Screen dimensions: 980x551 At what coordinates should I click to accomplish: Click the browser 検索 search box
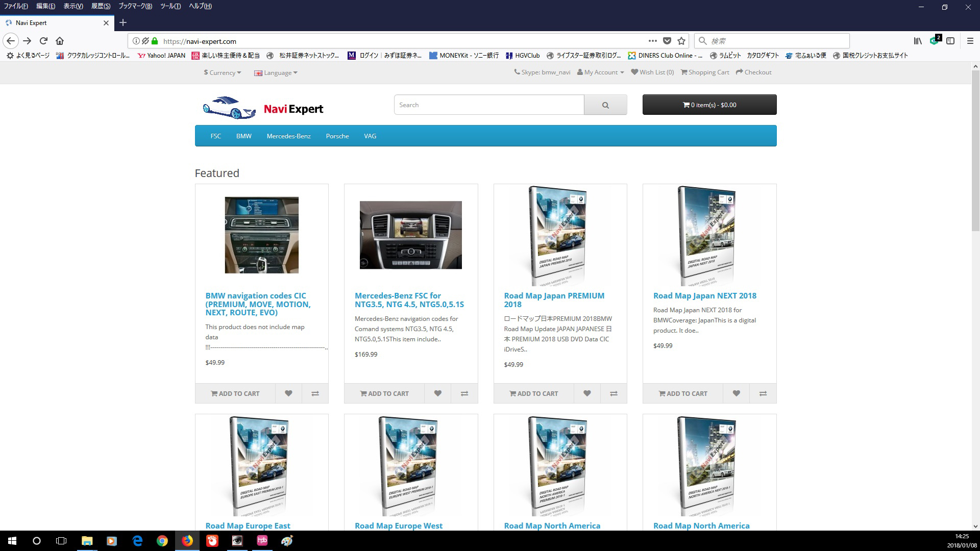772,41
